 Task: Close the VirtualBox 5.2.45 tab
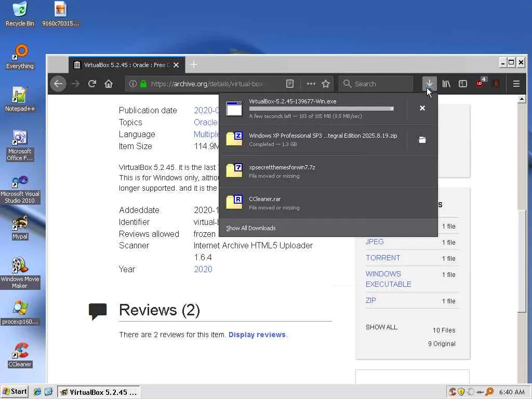click(176, 65)
